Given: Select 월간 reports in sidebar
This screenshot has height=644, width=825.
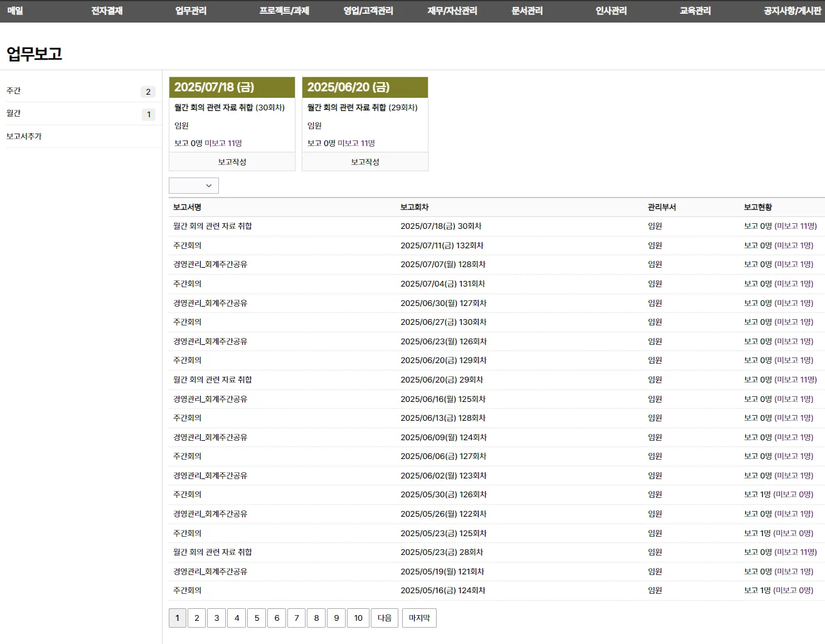Looking at the screenshot, I should click(14, 113).
